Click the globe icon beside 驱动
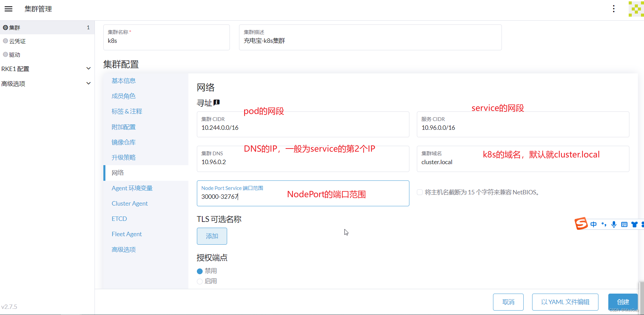This screenshot has height=315, width=644. point(5,54)
